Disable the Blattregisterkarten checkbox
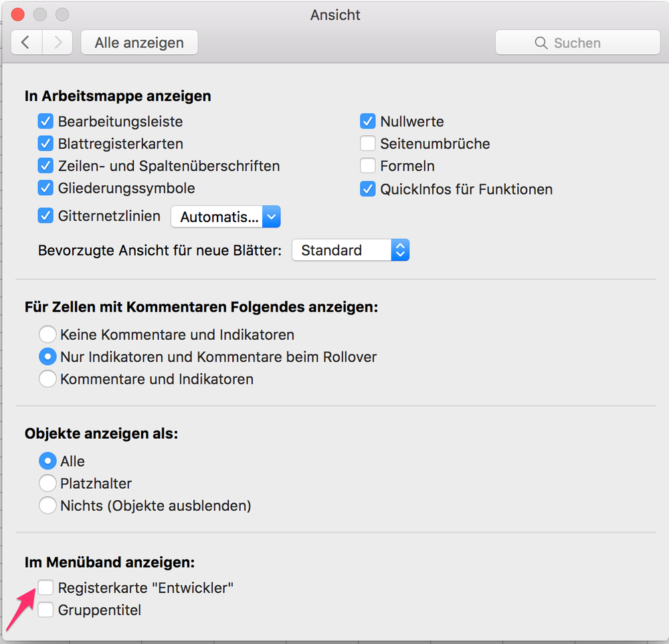The image size is (669, 644). pyautogui.click(x=45, y=144)
